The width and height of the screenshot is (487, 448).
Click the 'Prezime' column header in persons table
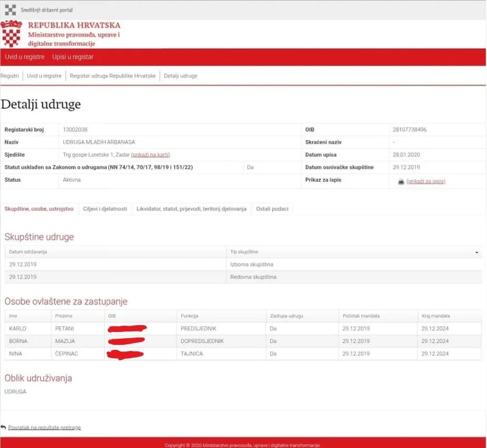[63, 316]
